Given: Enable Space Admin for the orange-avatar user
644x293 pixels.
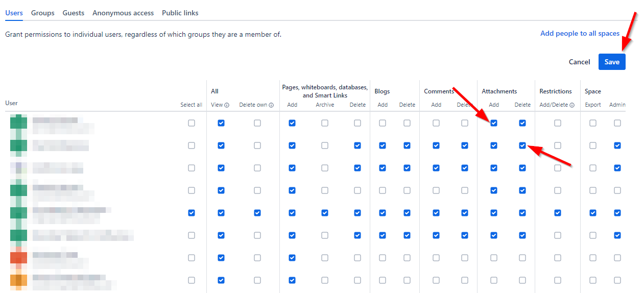Looking at the screenshot, I should 617,280.
